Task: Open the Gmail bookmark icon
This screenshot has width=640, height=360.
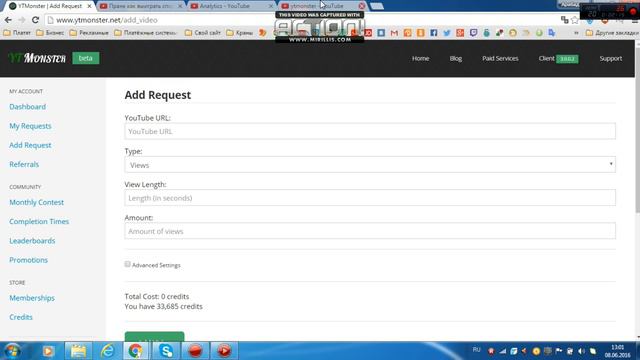Action: [394, 33]
